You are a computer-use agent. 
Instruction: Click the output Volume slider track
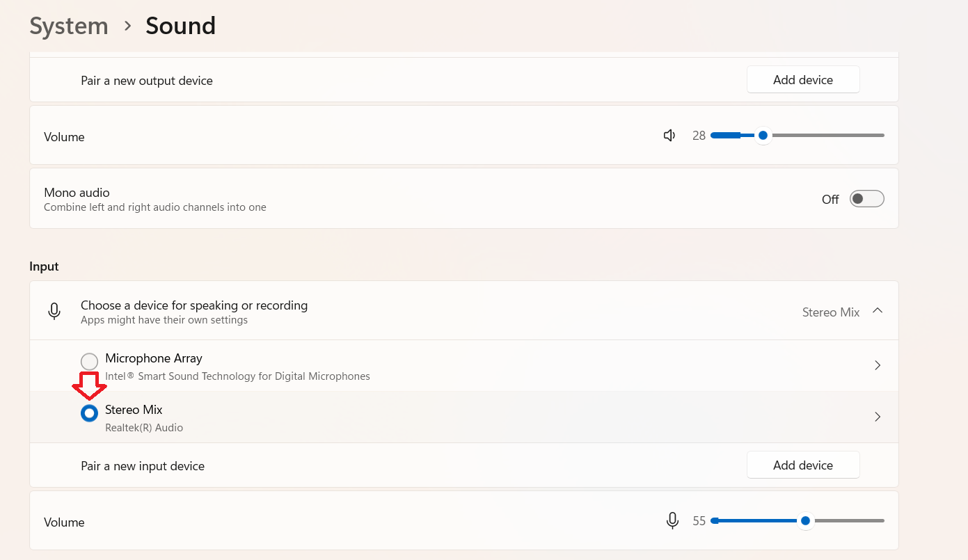[x=798, y=135]
